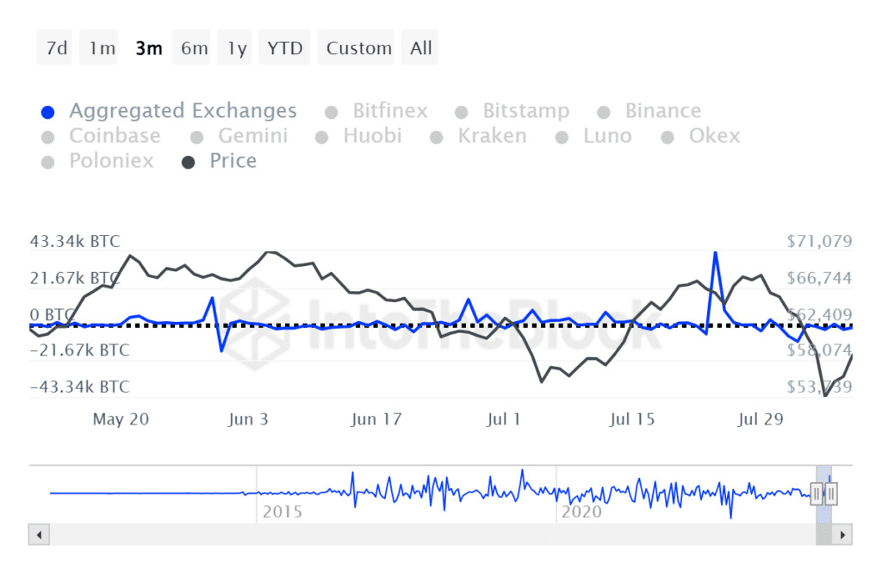Show All historical data

pyautogui.click(x=419, y=48)
